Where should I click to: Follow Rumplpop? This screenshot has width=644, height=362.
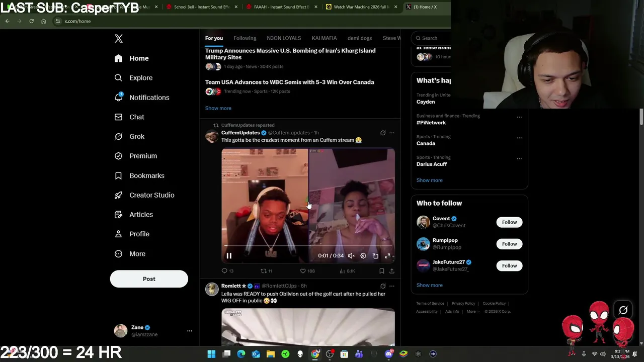[509, 244]
